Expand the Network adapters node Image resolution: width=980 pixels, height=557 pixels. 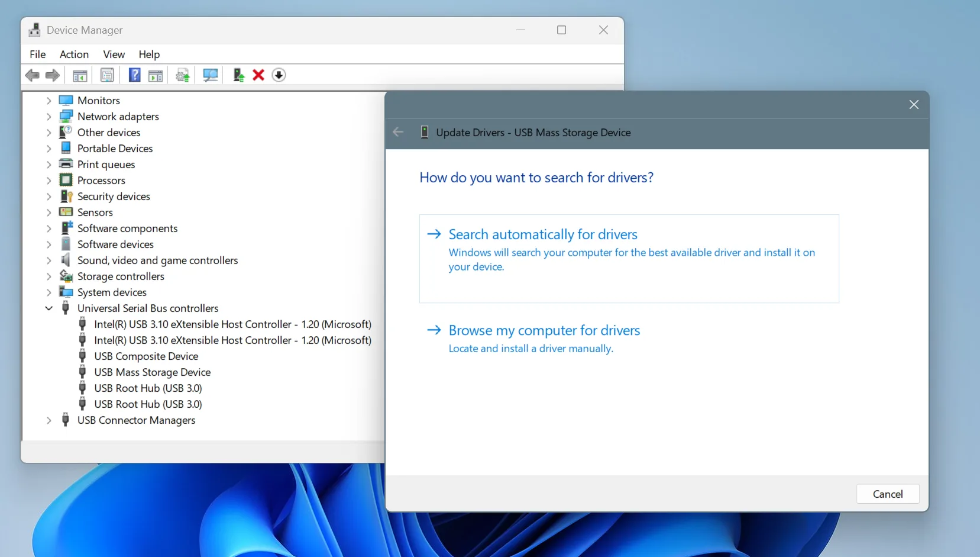[x=49, y=117]
